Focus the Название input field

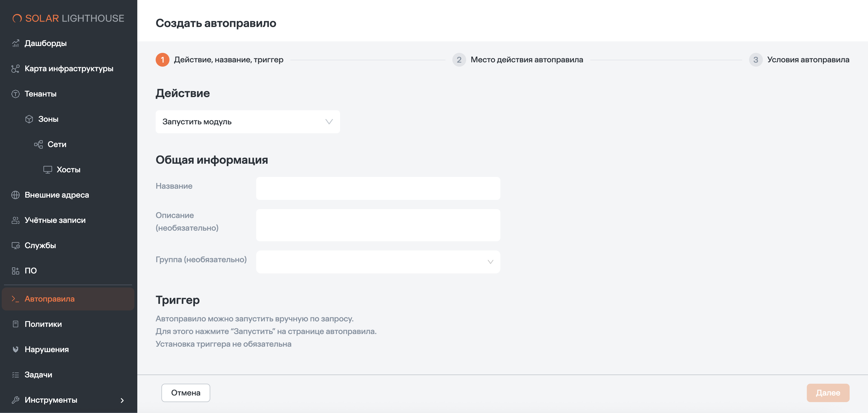[378, 188]
